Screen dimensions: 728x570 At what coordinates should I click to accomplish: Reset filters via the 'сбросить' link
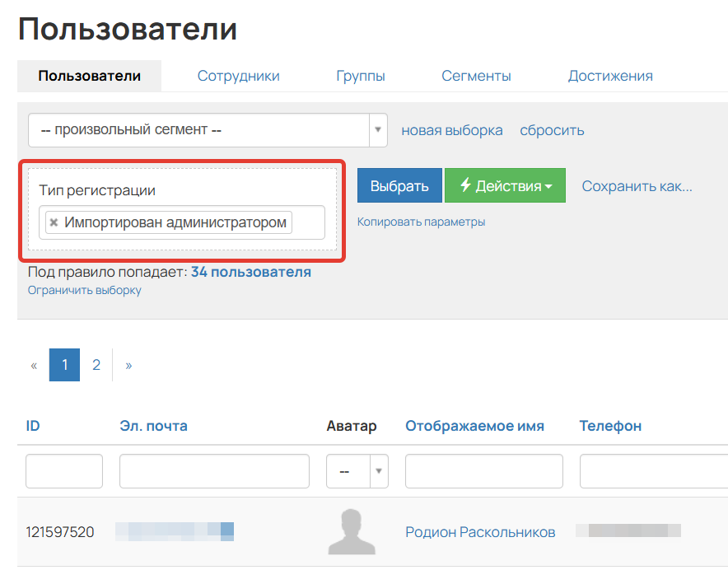[552, 130]
